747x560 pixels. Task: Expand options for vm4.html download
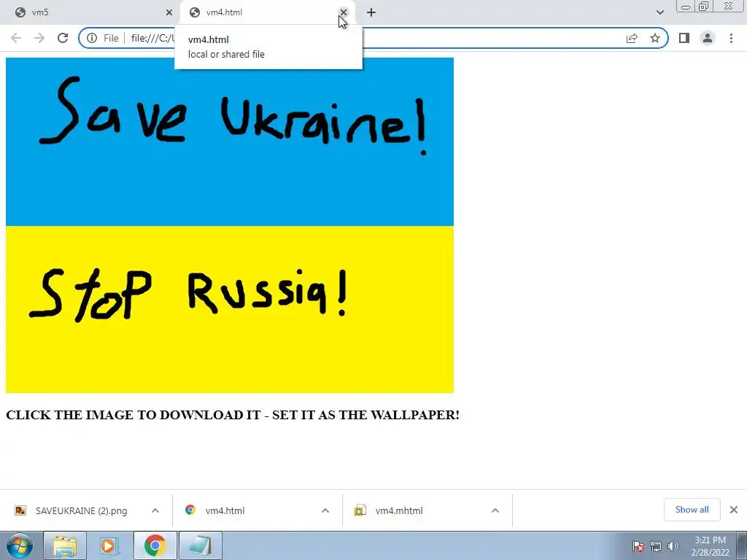[x=325, y=510]
